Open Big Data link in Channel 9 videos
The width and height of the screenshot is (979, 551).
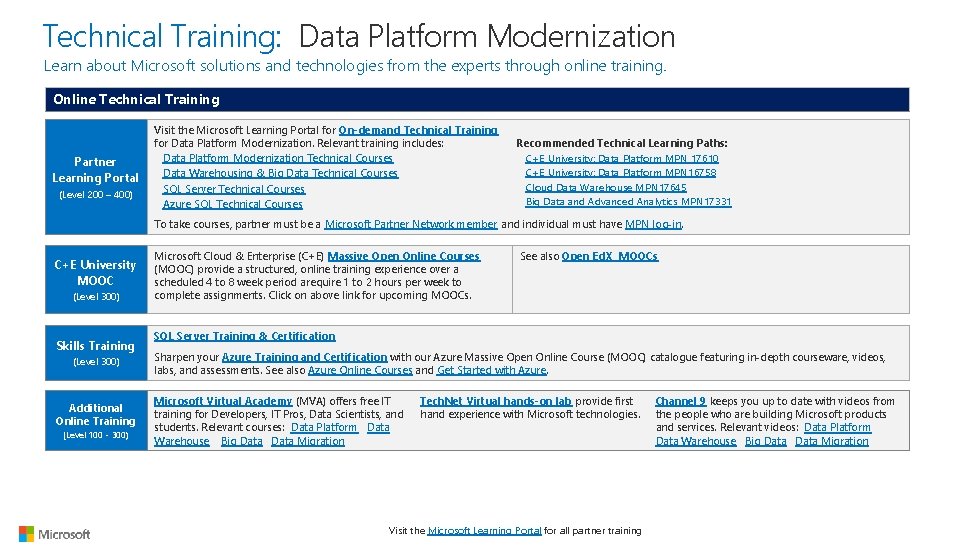765,441
